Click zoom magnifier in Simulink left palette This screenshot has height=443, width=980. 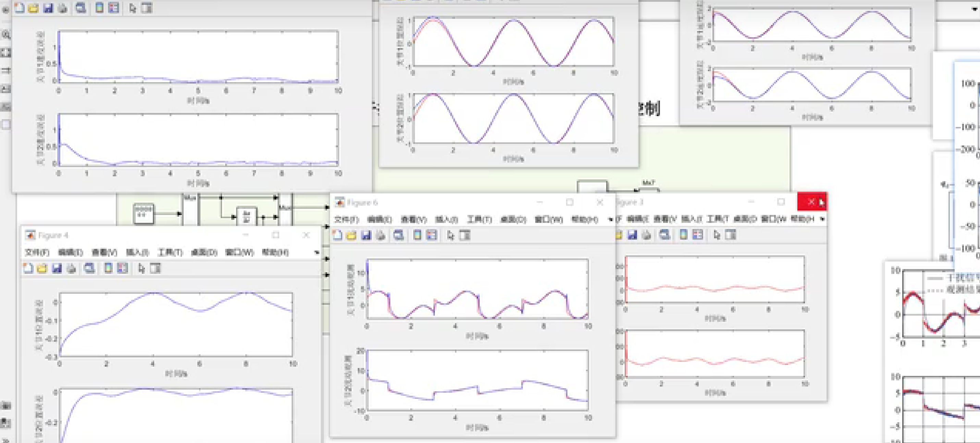pyautogui.click(x=6, y=35)
